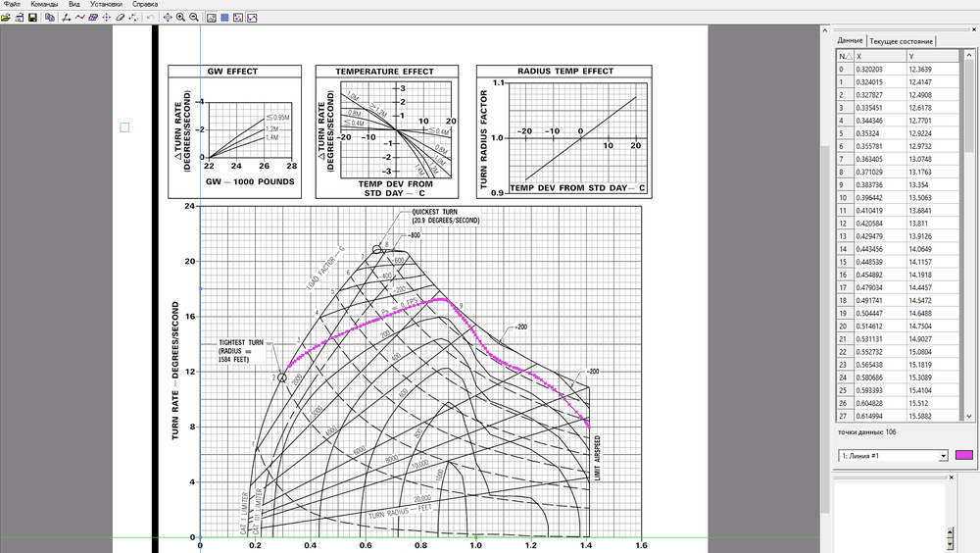Screen dimensions: 980x553
Task: Open the Команды menu
Action: 44,4
